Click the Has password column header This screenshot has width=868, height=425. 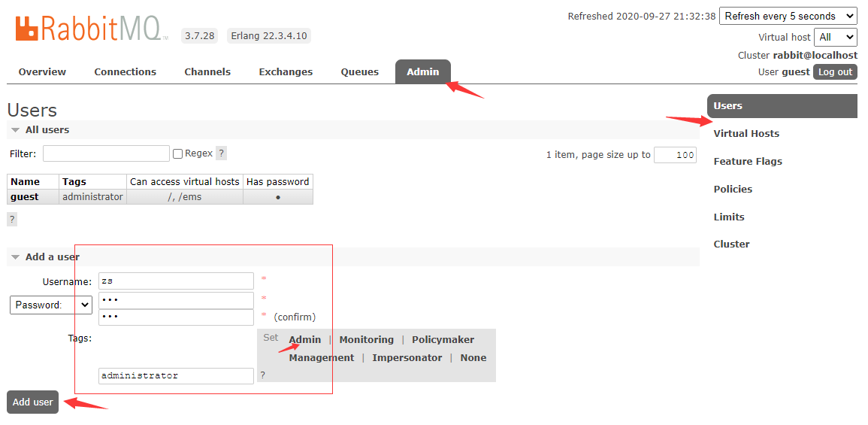(x=278, y=182)
